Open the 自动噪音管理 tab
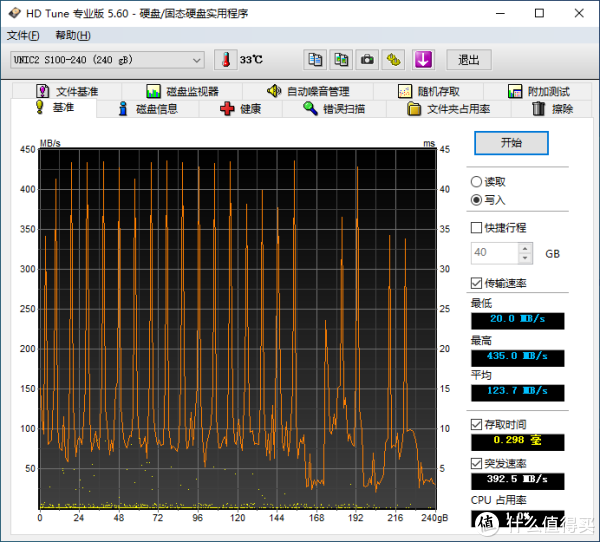 click(x=308, y=91)
